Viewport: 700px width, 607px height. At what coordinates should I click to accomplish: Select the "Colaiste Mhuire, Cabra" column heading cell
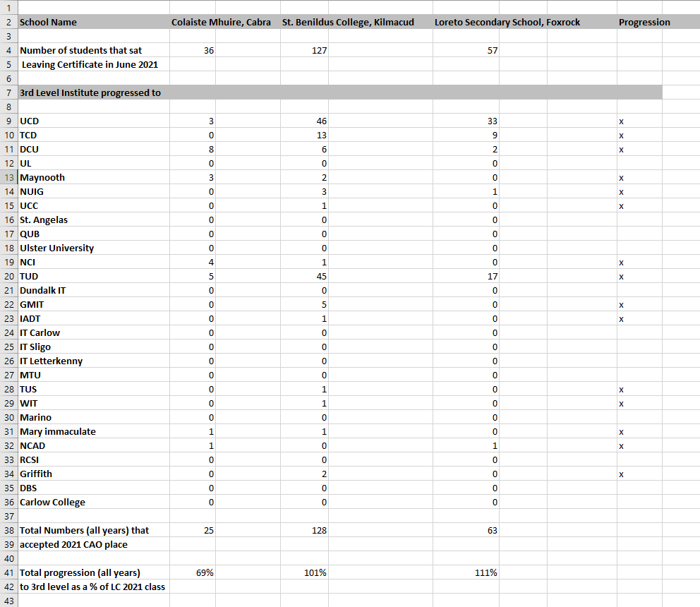[x=221, y=22]
